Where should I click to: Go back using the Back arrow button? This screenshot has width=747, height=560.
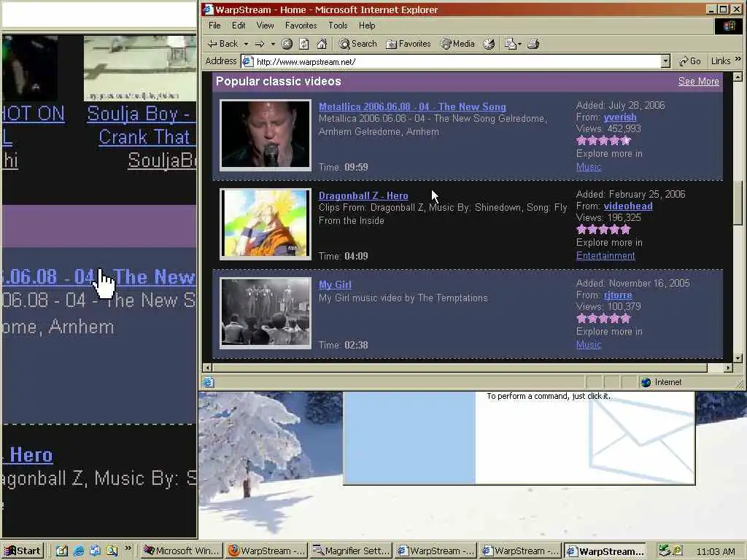pos(222,44)
